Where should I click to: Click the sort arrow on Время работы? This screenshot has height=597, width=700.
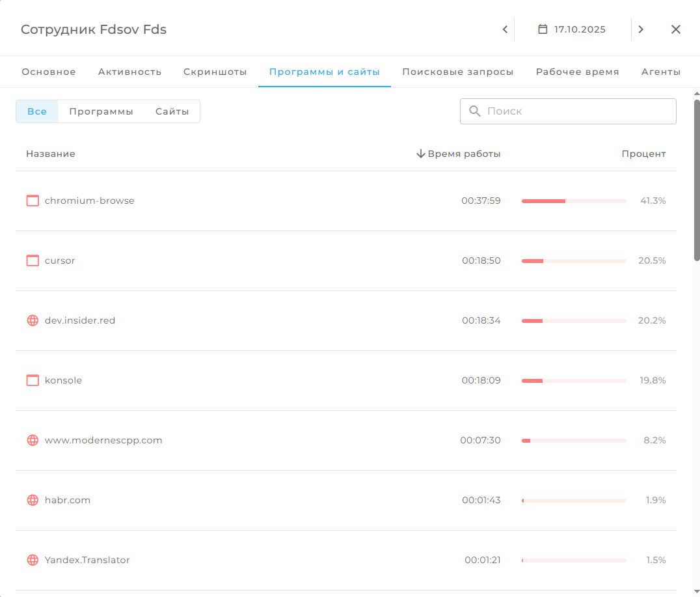pyautogui.click(x=420, y=154)
